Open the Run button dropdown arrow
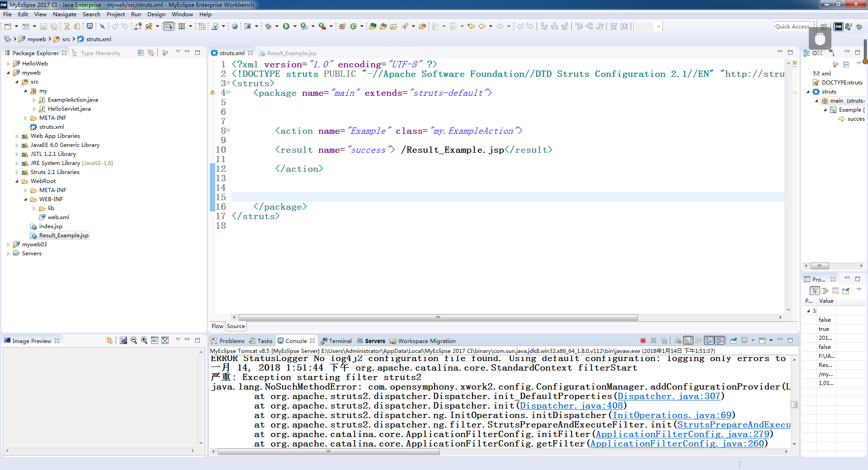 coord(295,27)
